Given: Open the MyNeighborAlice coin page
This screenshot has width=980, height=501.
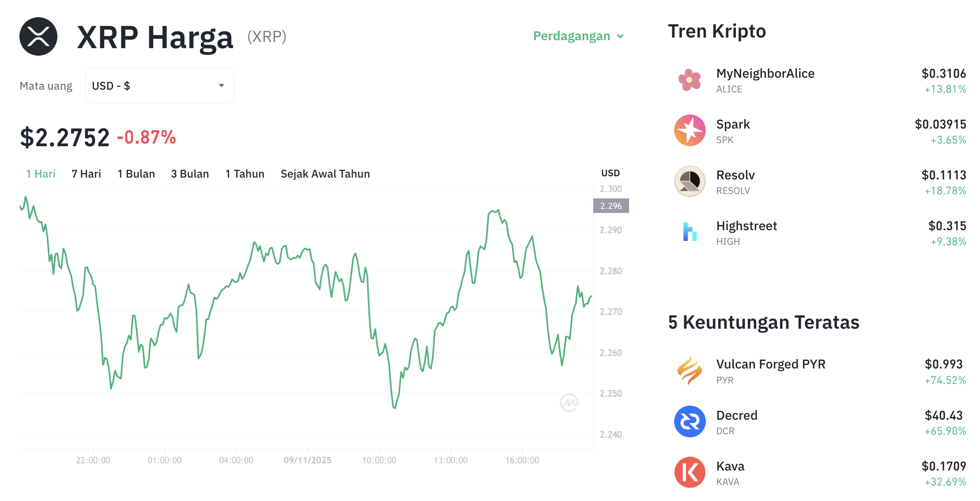Looking at the screenshot, I should 765,73.
